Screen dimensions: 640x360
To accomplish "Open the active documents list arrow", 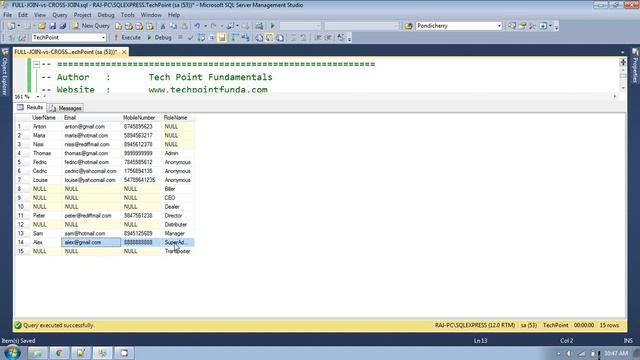I will pos(622,52).
